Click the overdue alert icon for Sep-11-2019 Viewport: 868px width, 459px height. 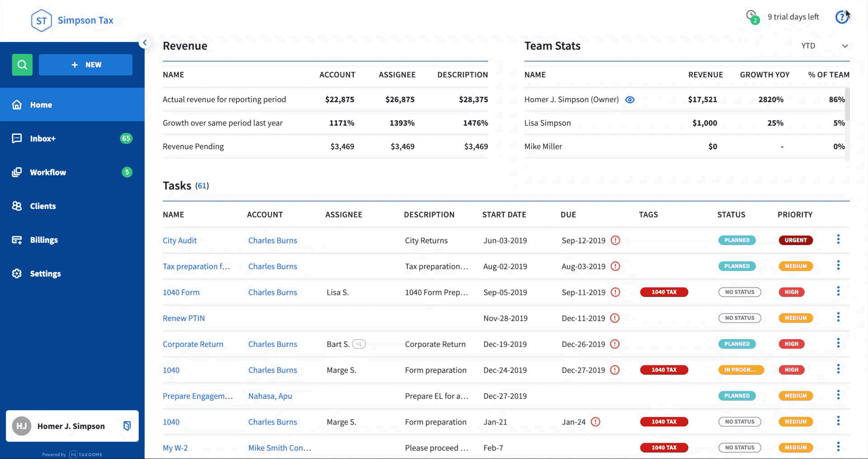coord(615,292)
